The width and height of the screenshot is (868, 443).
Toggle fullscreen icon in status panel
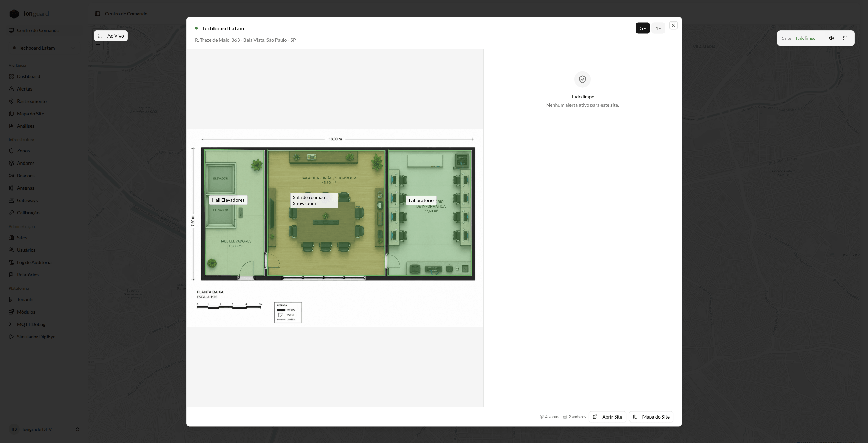pos(845,38)
